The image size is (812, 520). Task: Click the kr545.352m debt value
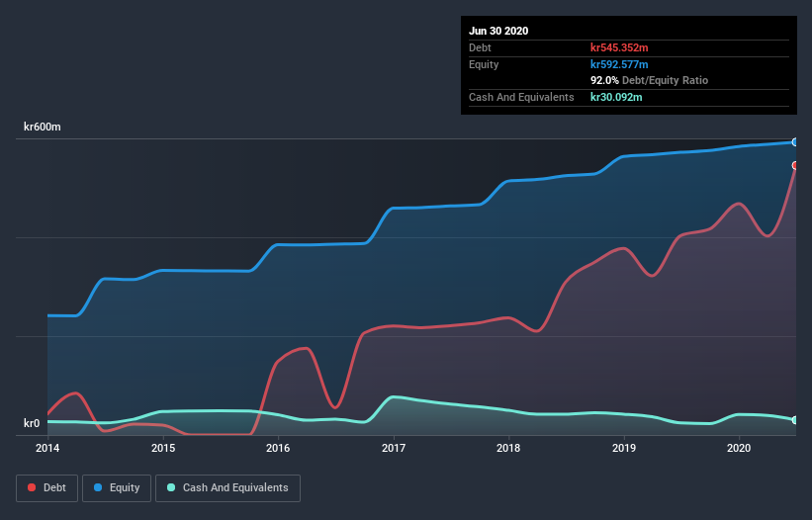pos(619,47)
